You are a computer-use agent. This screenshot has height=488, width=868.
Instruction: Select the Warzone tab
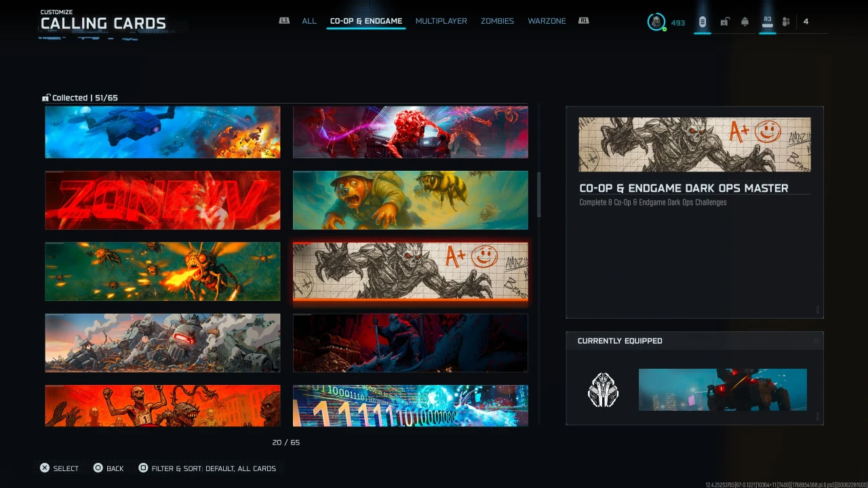coord(547,21)
